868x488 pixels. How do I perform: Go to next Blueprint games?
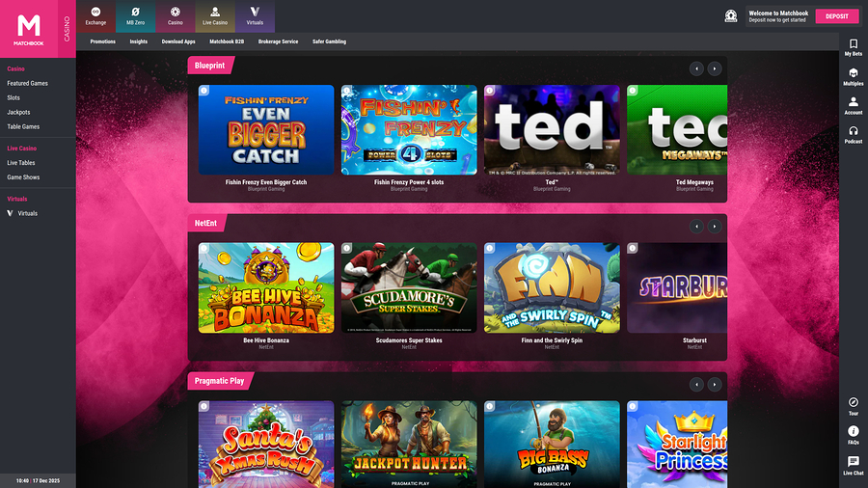(x=714, y=68)
